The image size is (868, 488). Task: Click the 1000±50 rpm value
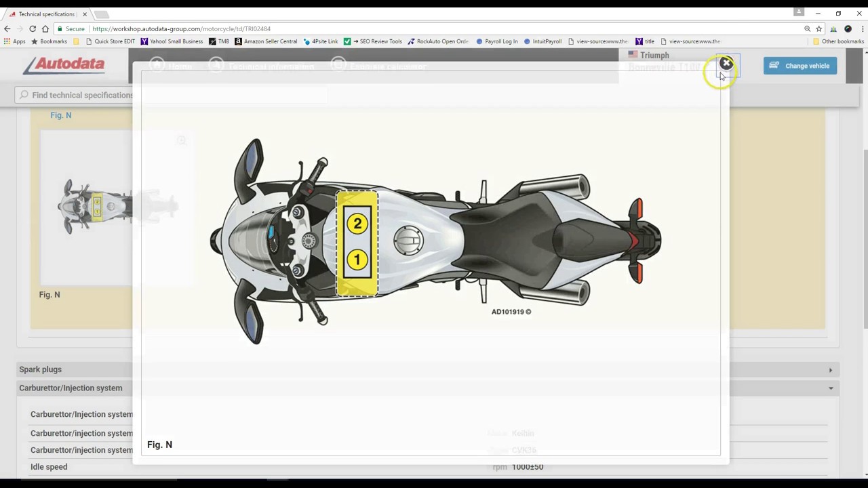(528, 467)
